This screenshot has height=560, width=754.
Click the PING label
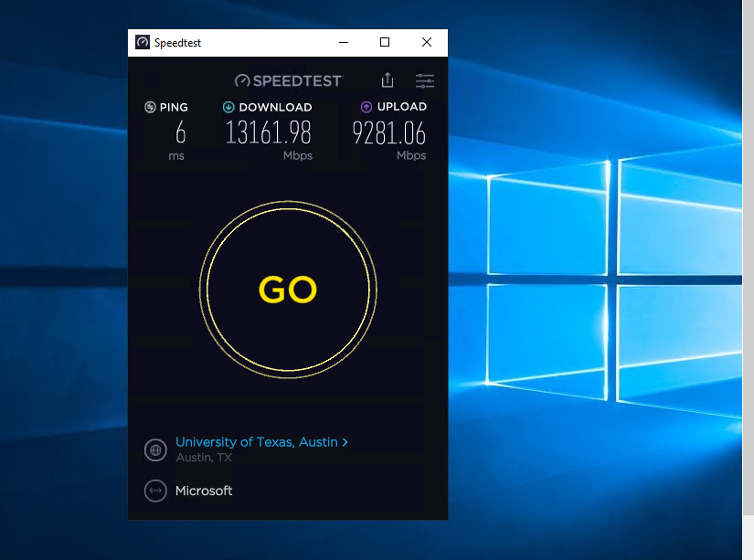[x=174, y=107]
